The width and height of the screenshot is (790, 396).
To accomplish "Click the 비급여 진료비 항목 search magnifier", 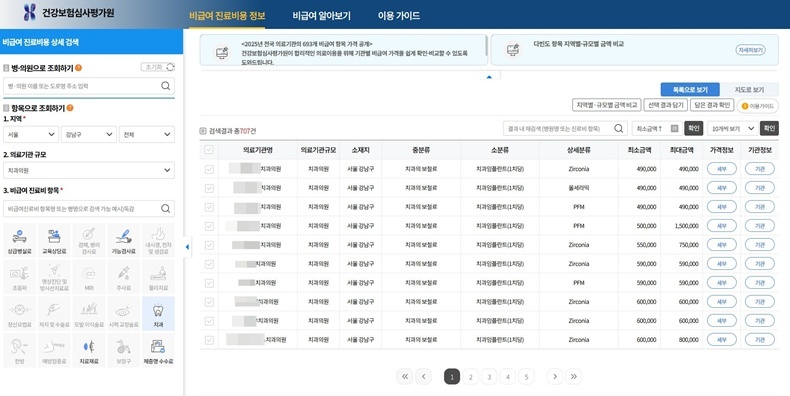I will 165,209.
